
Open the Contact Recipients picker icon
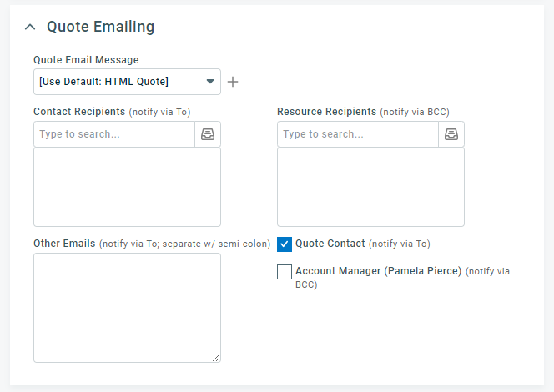[208, 134]
